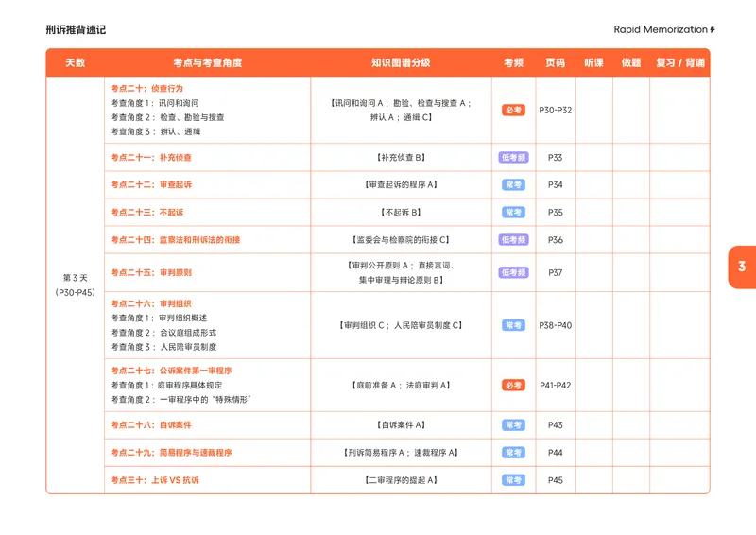Click the 知识图谱分级 column header

[x=401, y=62]
